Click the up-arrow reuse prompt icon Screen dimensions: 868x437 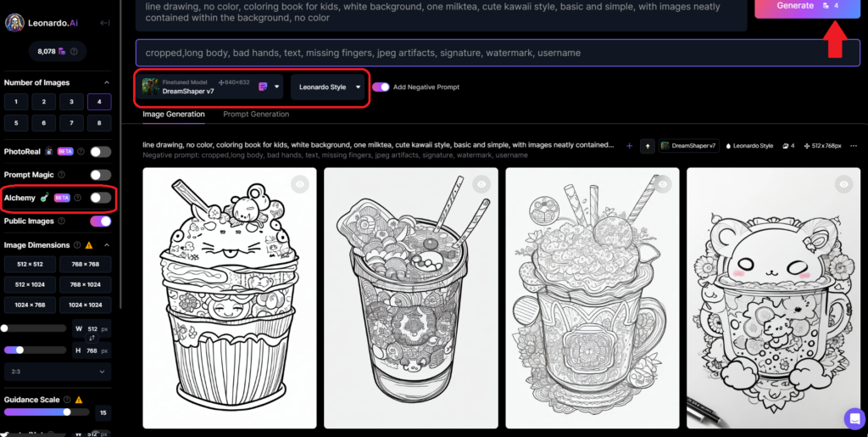pos(648,146)
